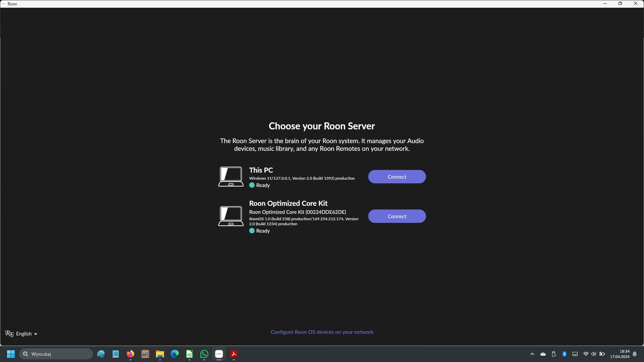Open the notepad app in taskbar
The width and height of the screenshot is (644, 362).
pyautogui.click(x=116, y=354)
